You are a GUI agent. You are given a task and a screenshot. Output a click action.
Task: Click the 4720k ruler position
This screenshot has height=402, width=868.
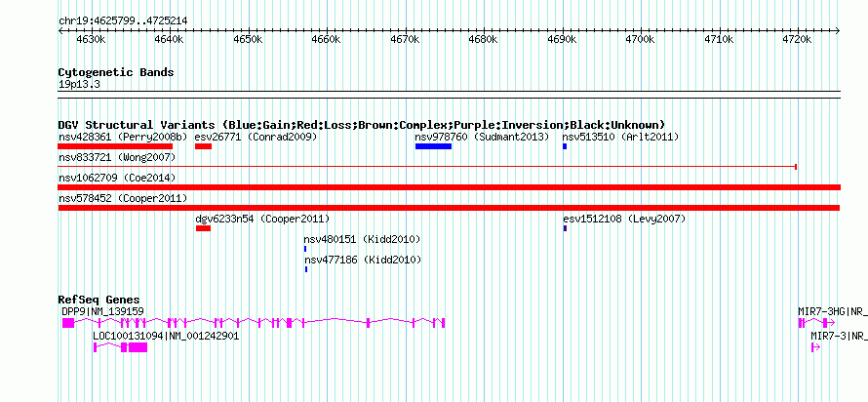click(798, 39)
